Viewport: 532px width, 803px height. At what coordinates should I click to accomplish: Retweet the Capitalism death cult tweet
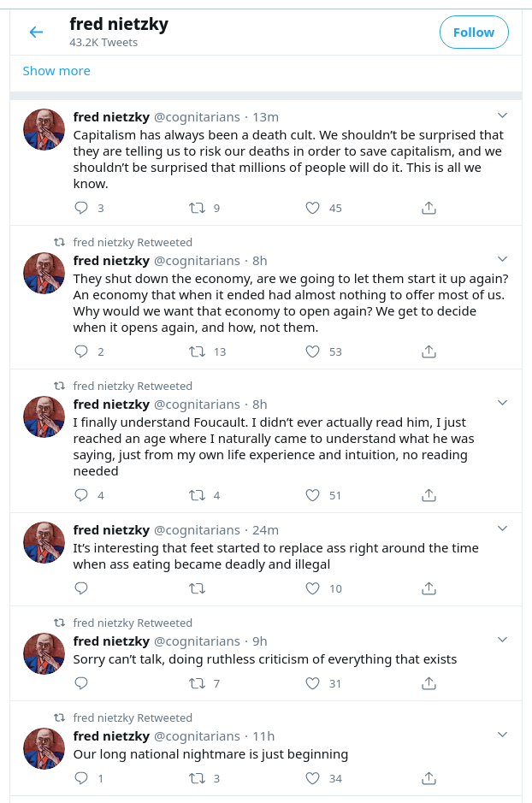pos(197,208)
